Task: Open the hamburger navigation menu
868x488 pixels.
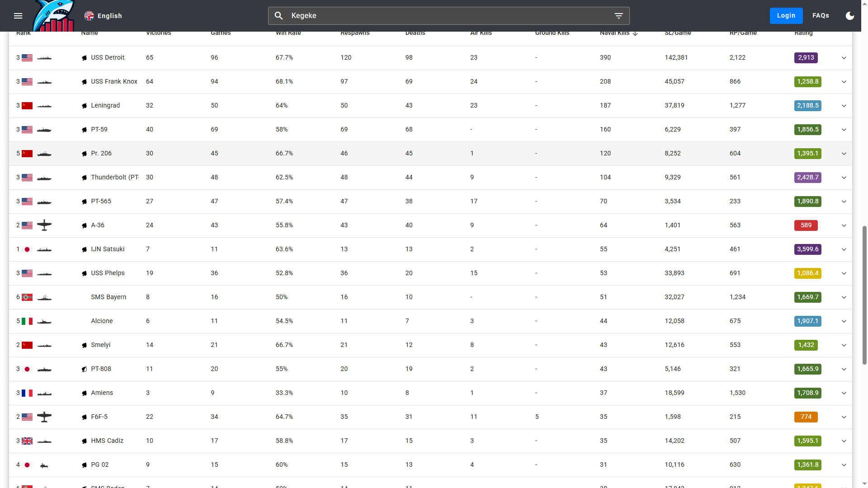Action: tap(18, 16)
